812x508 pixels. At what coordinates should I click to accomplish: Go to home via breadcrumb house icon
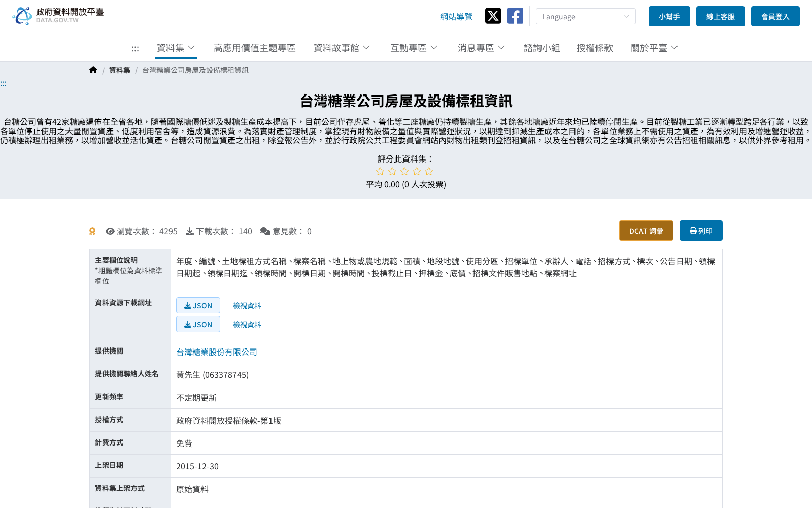point(93,70)
